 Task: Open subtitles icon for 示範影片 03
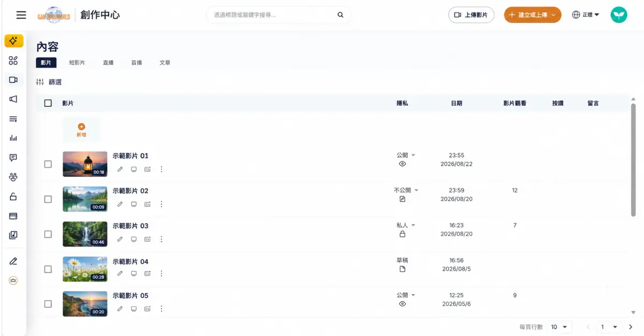pos(148,239)
